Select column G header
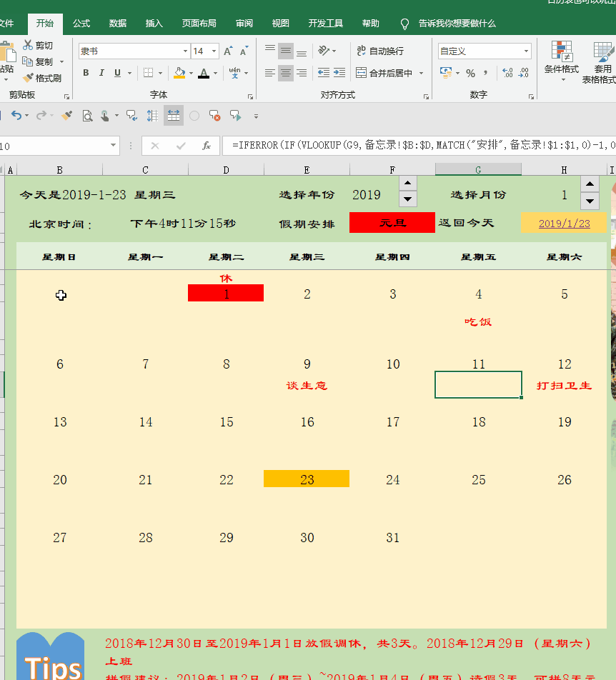Image resolution: width=616 pixels, height=680 pixels. 478,169
